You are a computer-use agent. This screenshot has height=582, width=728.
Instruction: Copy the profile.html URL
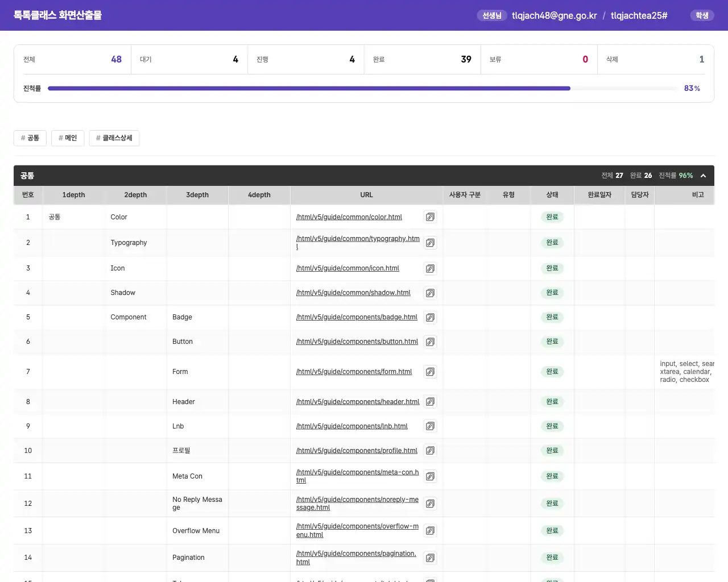431,451
